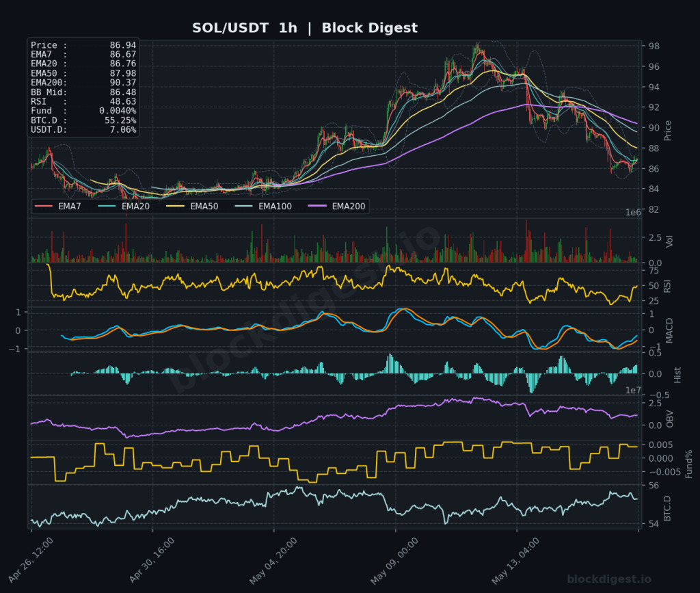Click the "82" price axis tick

tap(654, 209)
